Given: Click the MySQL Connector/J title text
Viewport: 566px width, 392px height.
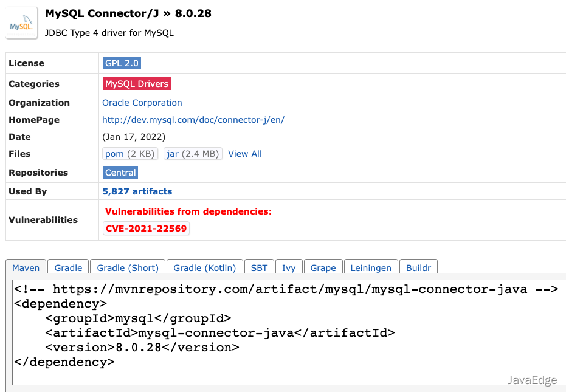Looking at the screenshot, I should [102, 13].
